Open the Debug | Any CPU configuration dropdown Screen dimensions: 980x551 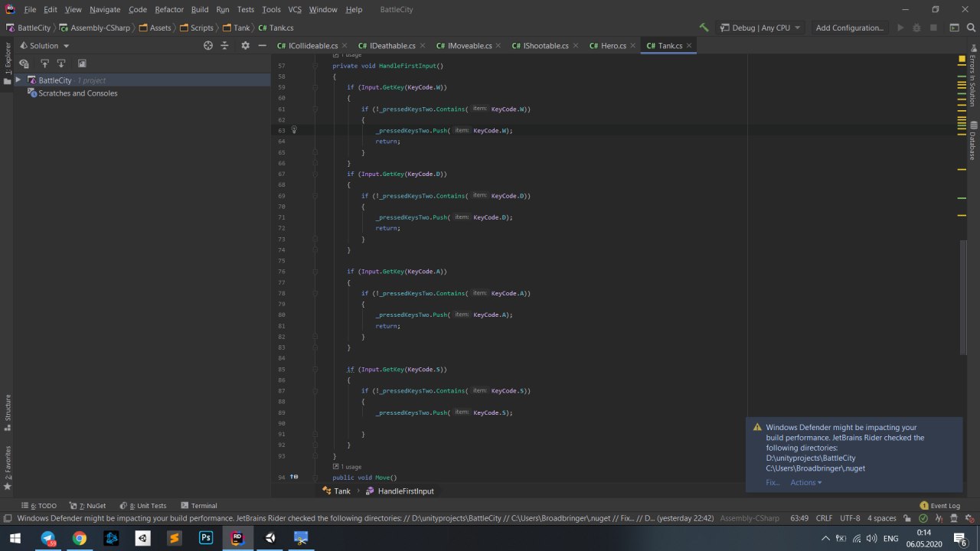(x=759, y=28)
